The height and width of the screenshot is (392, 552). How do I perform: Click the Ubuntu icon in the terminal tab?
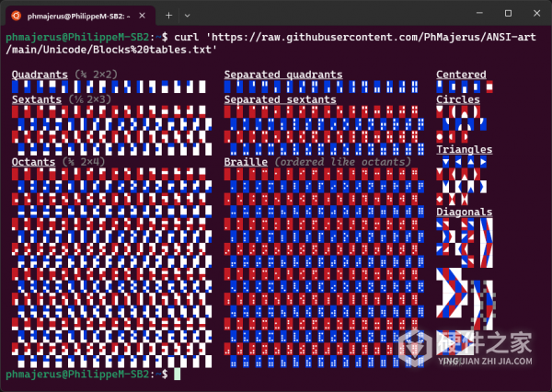(16, 16)
